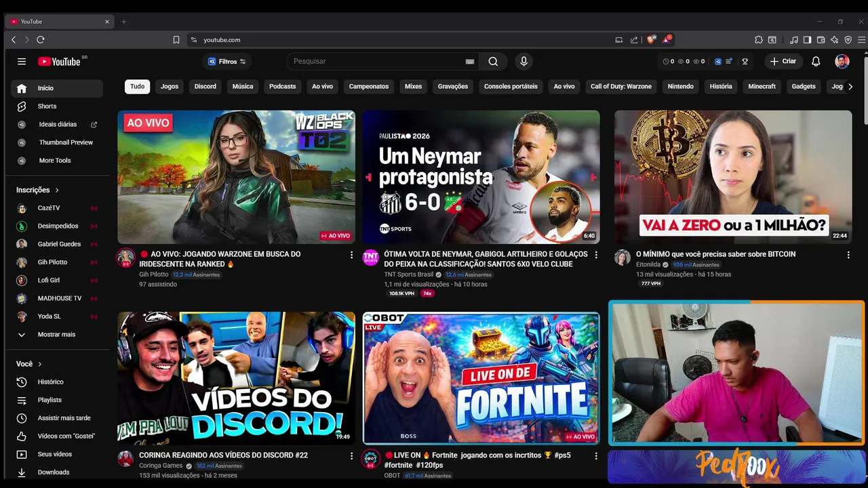
Task: Open VÍDEOS DO DISCORD video thumbnail
Action: point(236,378)
